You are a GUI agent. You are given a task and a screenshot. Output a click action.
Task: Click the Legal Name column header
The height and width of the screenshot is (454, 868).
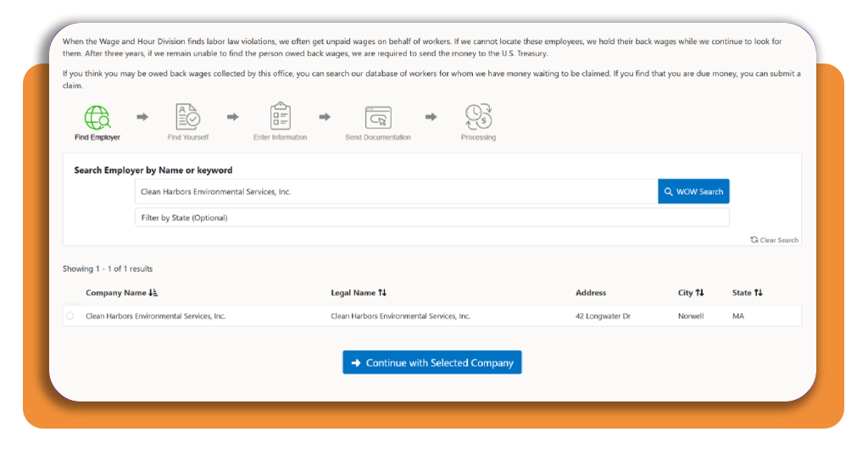point(353,292)
